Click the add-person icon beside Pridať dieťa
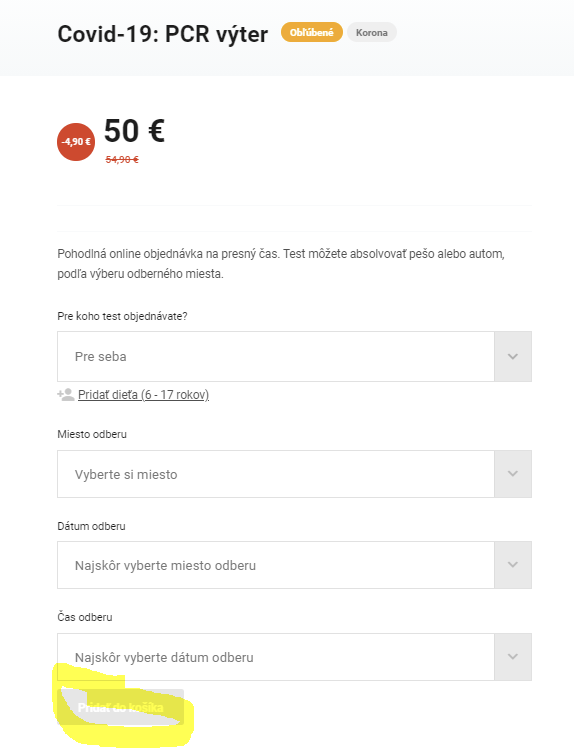The height and width of the screenshot is (753, 574). pyautogui.click(x=66, y=395)
